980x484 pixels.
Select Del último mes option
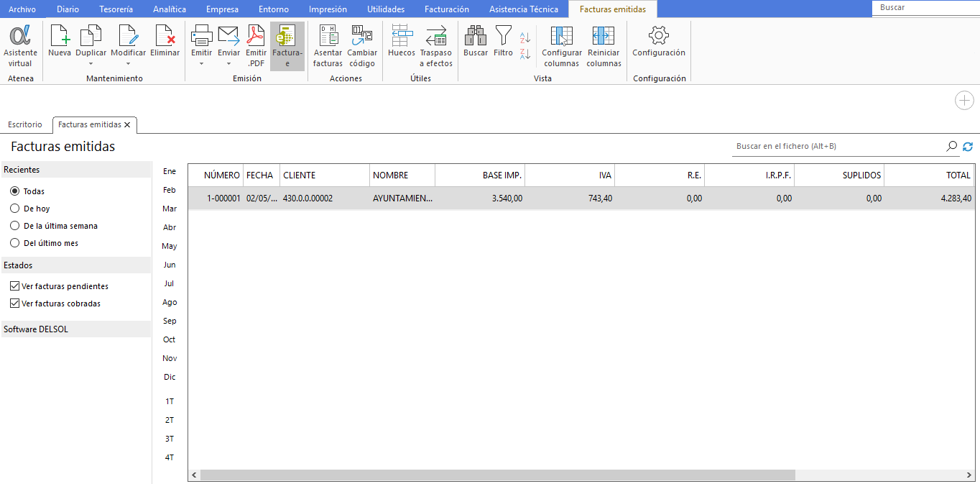click(14, 243)
